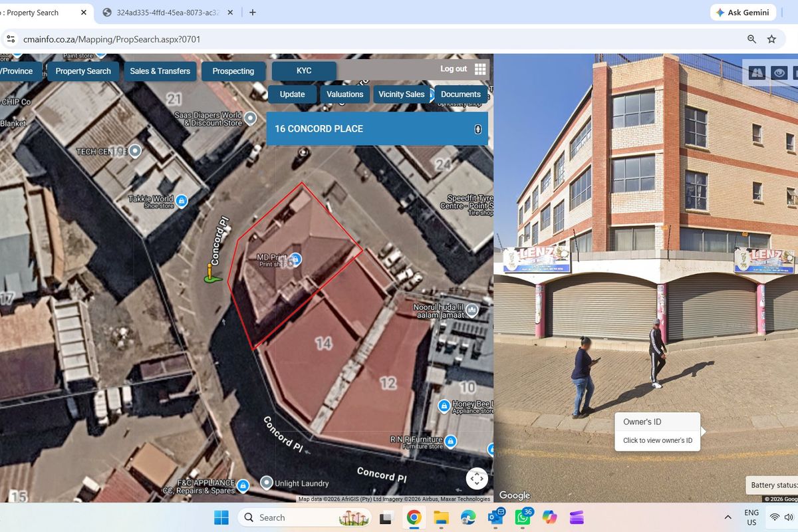Open the Province menu
Image resolution: width=798 pixels, height=532 pixels.
pos(20,71)
